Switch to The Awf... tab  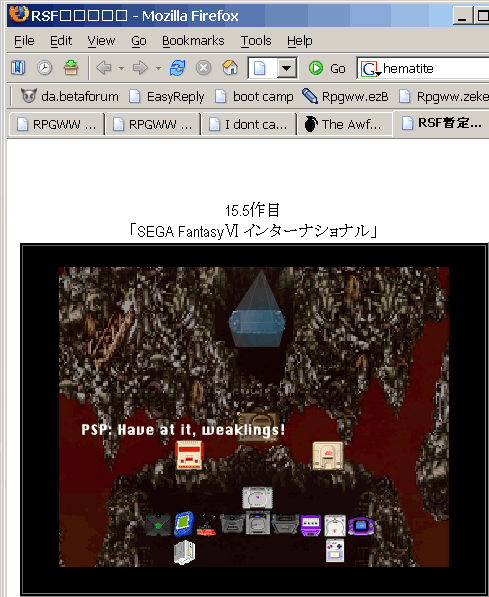click(345, 124)
